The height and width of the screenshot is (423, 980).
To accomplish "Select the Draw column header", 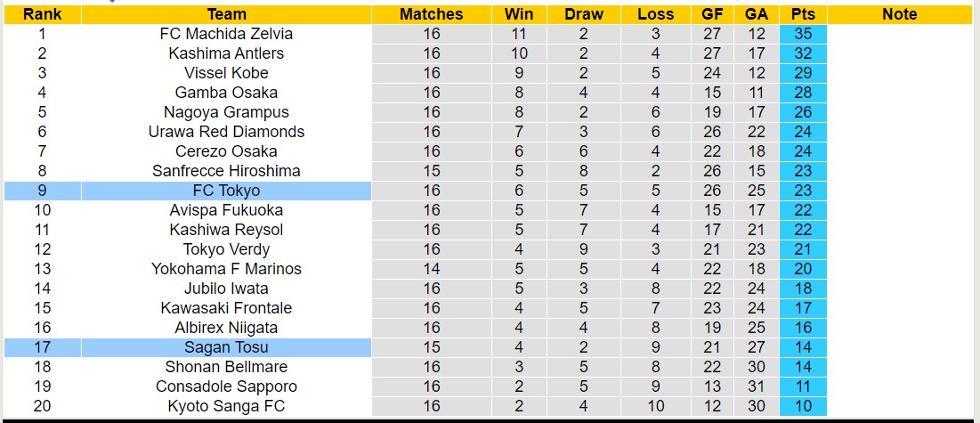I will [584, 14].
